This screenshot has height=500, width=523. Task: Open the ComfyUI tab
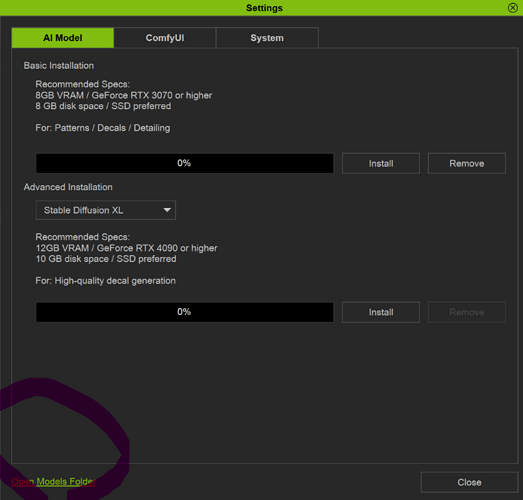[x=165, y=38]
